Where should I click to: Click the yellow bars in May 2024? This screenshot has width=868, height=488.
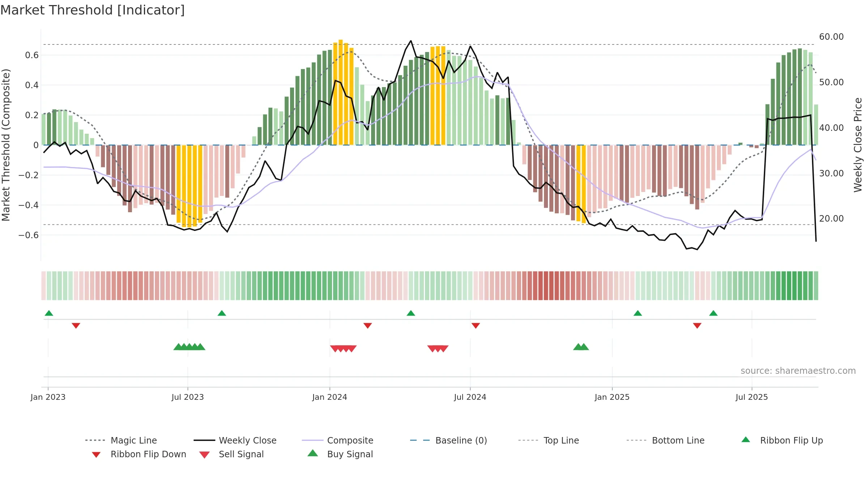[x=438, y=96]
